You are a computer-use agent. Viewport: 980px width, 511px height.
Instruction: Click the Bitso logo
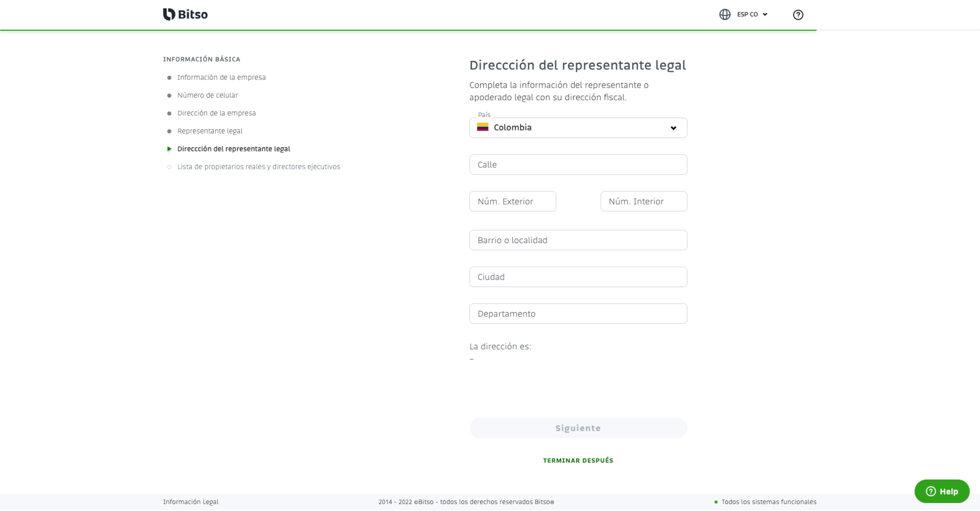point(185,15)
